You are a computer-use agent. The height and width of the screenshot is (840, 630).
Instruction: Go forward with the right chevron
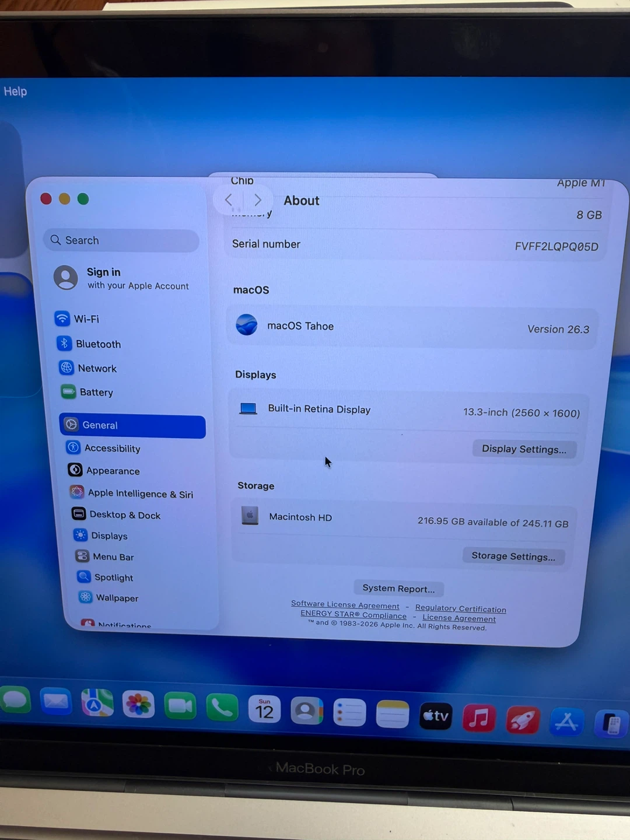click(x=257, y=200)
